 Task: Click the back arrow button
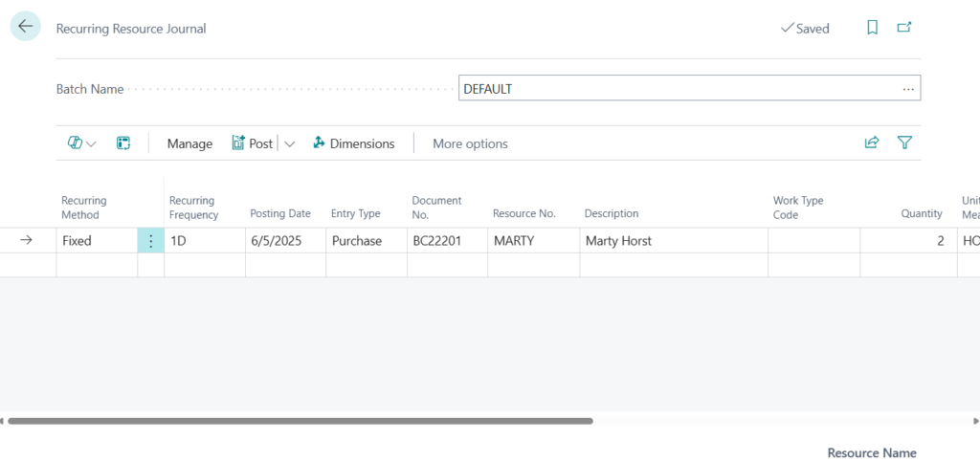[x=25, y=27]
